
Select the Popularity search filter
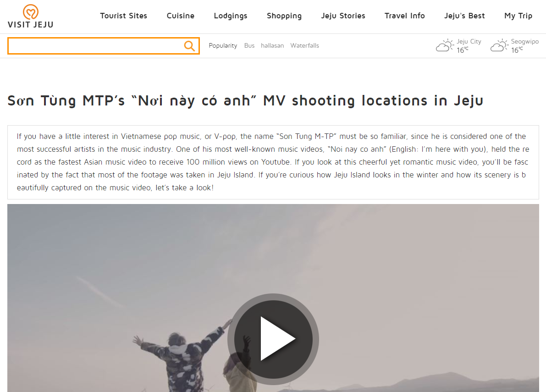click(223, 45)
